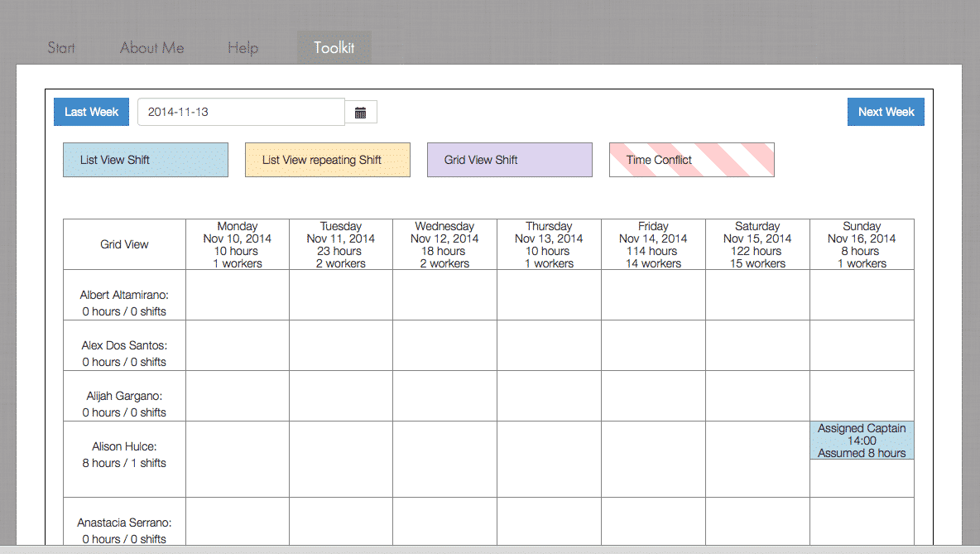Open the Help tab
The width and height of the screenshot is (980, 554).
pos(243,48)
